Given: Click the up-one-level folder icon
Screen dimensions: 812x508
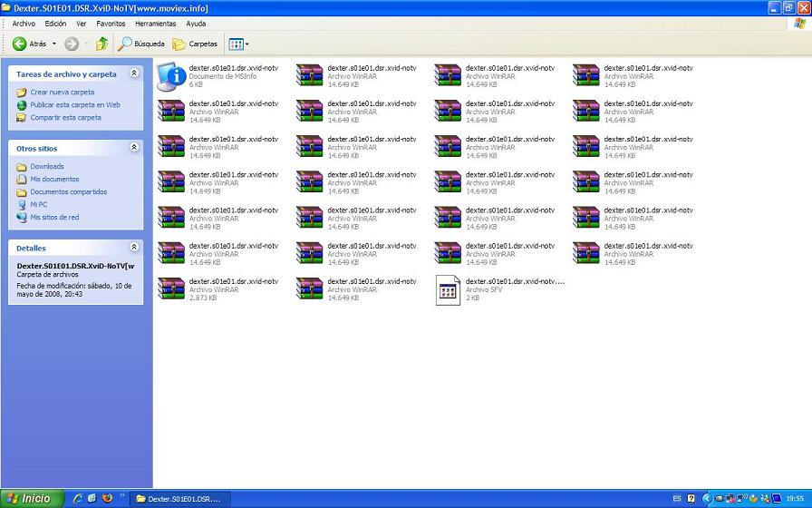Looking at the screenshot, I should (x=101, y=44).
